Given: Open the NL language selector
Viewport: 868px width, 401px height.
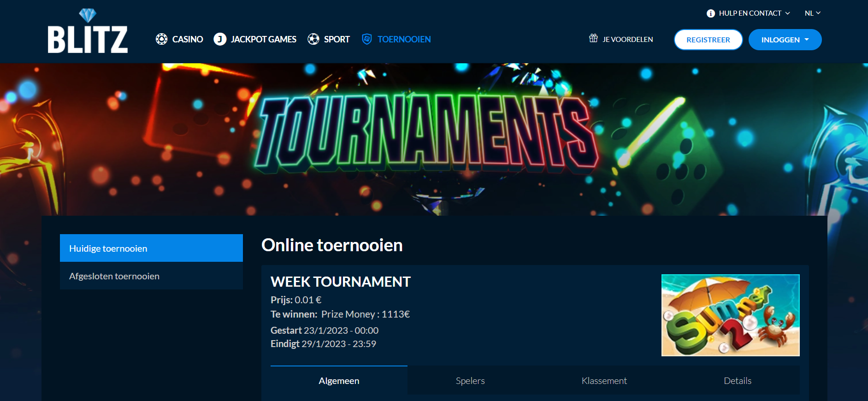Looking at the screenshot, I should pos(813,13).
